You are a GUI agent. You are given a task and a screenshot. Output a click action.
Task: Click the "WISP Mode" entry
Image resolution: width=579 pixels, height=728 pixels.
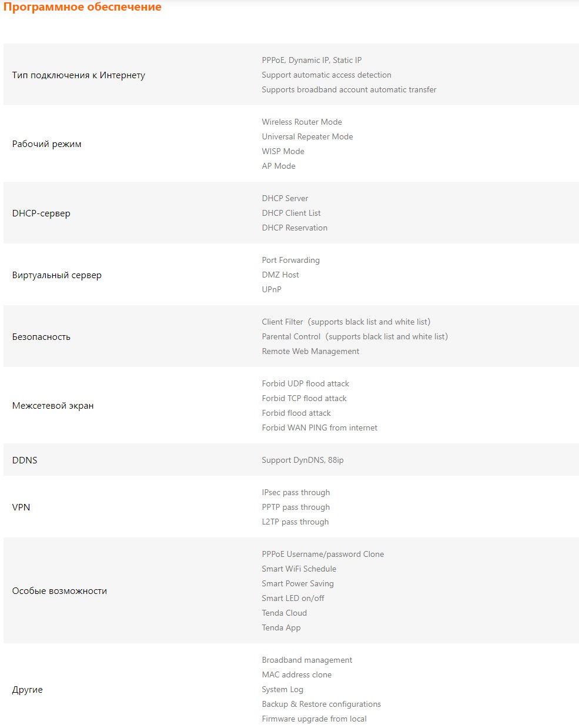(283, 151)
